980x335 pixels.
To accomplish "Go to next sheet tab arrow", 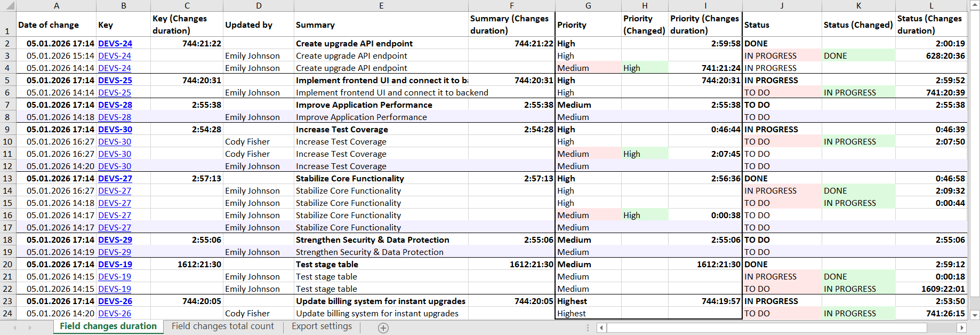I will tap(30, 328).
